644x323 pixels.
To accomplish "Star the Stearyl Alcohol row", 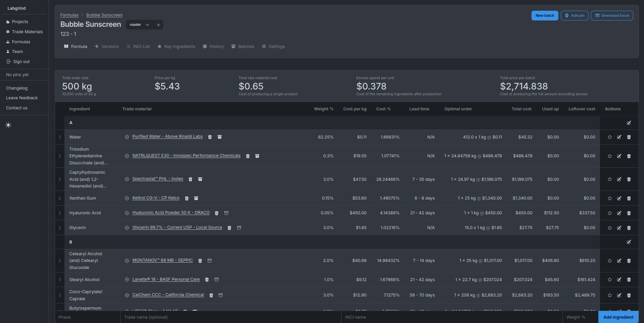I will point(609,279).
